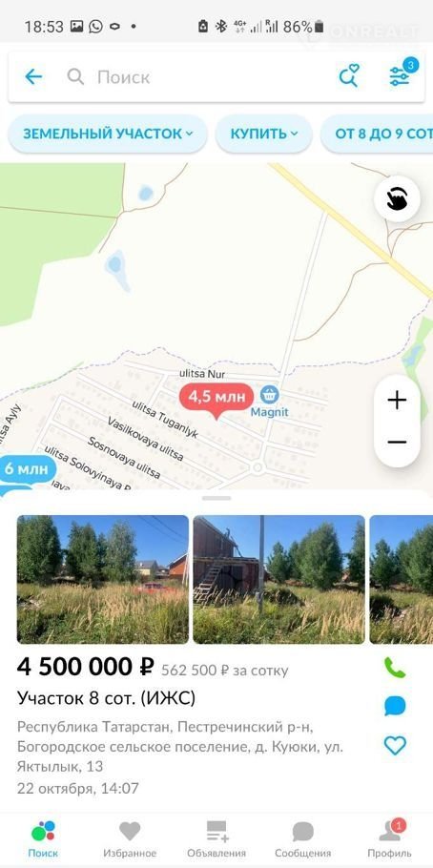This screenshot has height=868, width=433.
Task: Open the Объявления tab
Action: [x=216, y=838]
